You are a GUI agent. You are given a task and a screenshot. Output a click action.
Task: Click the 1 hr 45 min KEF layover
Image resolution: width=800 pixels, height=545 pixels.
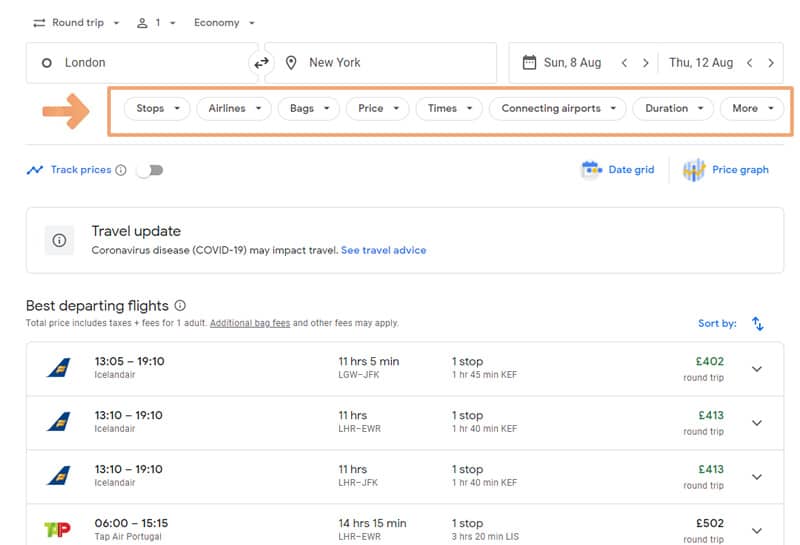coord(484,375)
